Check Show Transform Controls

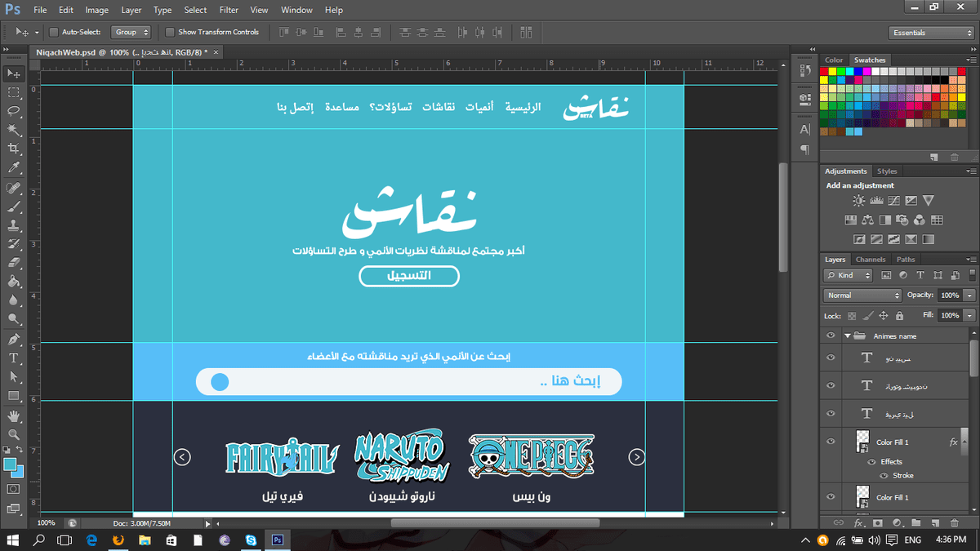tap(170, 33)
